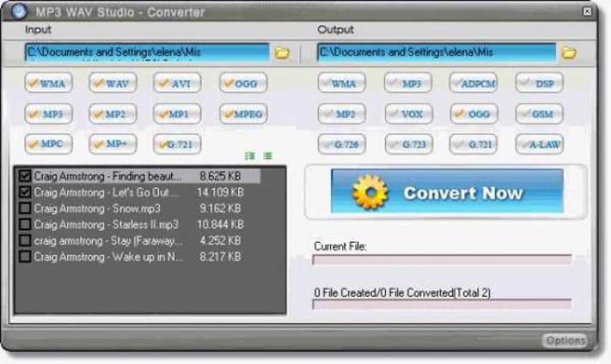The width and height of the screenshot is (611, 364).
Task: Select 'craig armstrong - Stay (Faraway...' file name
Action: pyautogui.click(x=108, y=241)
